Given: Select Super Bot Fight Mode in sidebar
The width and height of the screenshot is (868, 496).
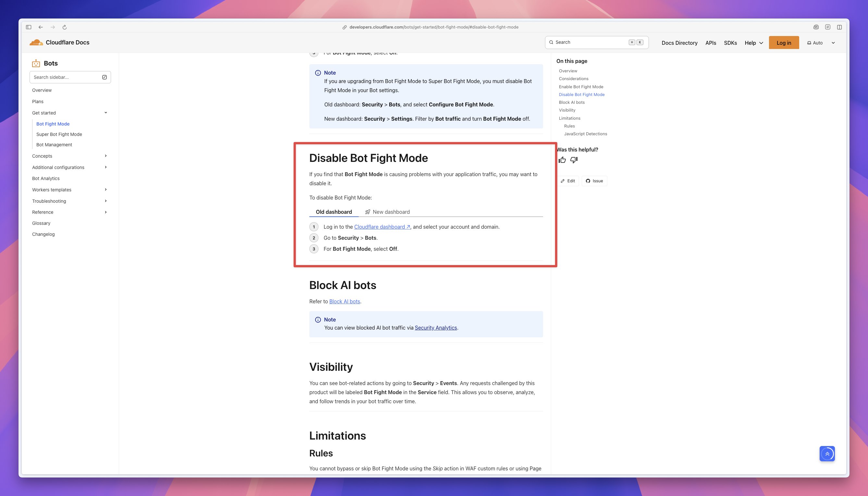Looking at the screenshot, I should [x=59, y=134].
